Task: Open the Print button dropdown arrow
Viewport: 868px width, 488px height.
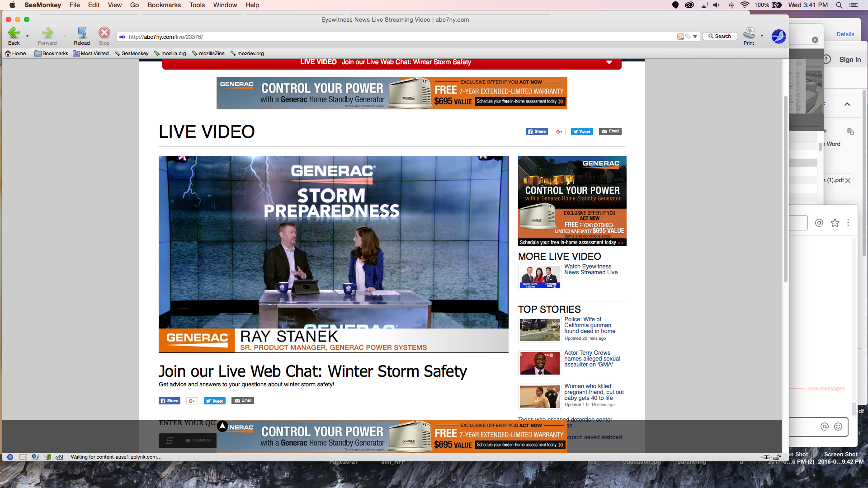Action: pos(762,36)
